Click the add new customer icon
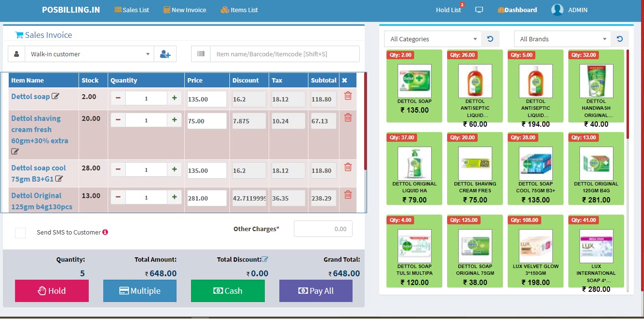 pos(165,54)
